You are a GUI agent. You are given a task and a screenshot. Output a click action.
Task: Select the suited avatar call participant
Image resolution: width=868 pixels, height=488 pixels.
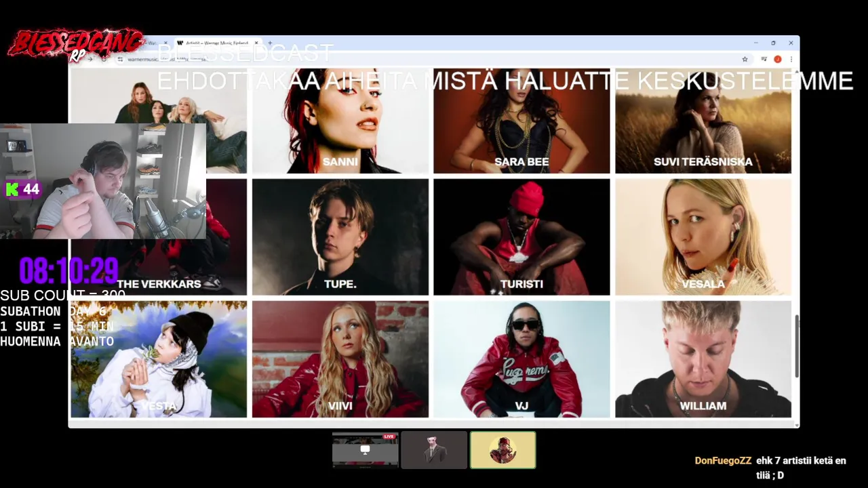pos(434,449)
